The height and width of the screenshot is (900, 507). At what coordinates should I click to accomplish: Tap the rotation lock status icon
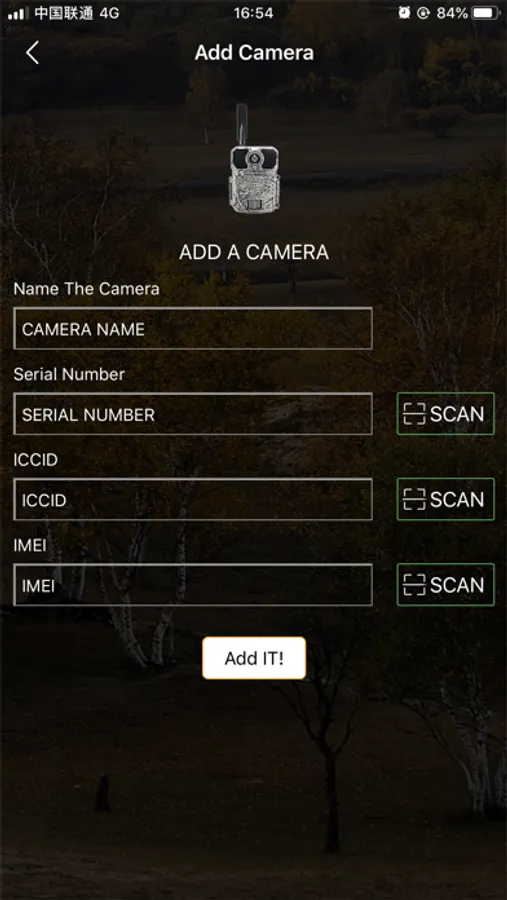(424, 14)
